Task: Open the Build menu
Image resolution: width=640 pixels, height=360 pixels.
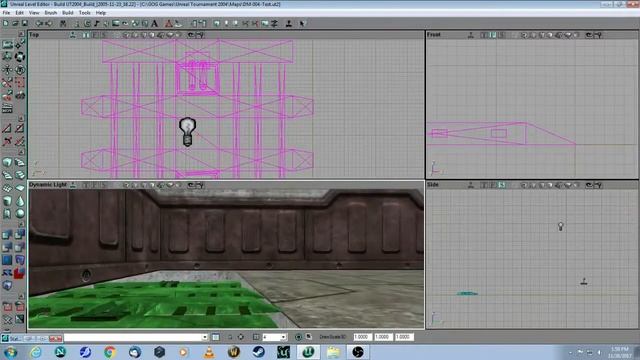Action: coord(68,13)
